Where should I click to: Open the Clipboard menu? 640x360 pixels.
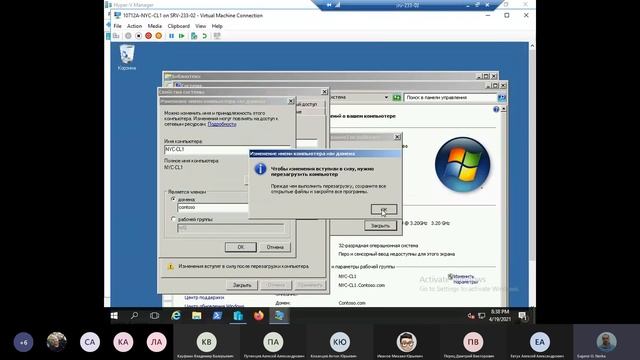179,26
